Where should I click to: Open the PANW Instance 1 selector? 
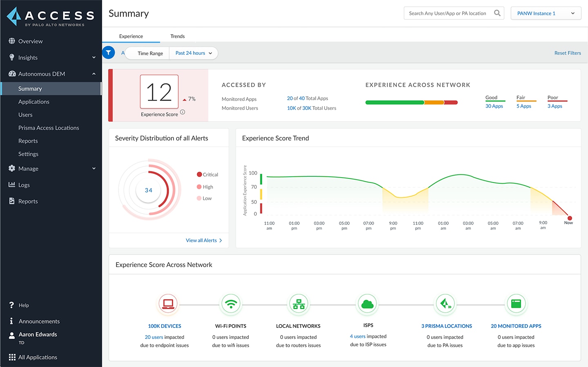(x=546, y=13)
